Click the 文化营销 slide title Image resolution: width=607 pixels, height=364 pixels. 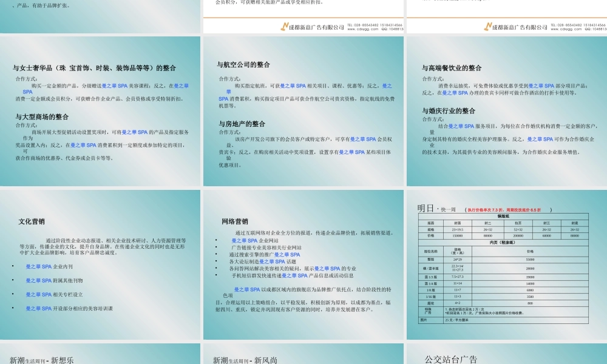[x=32, y=221]
